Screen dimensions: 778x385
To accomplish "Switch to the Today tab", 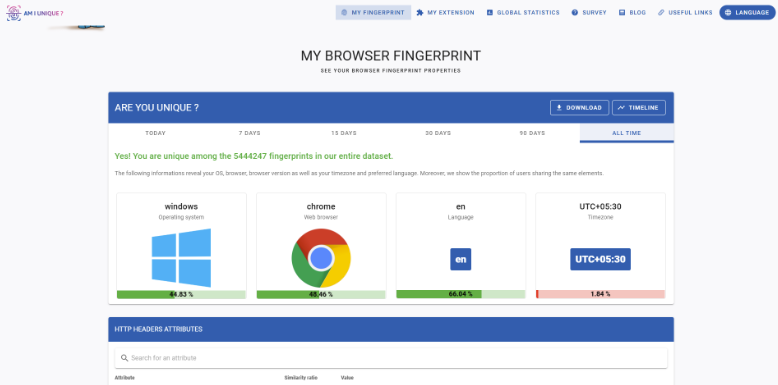I will (155, 133).
